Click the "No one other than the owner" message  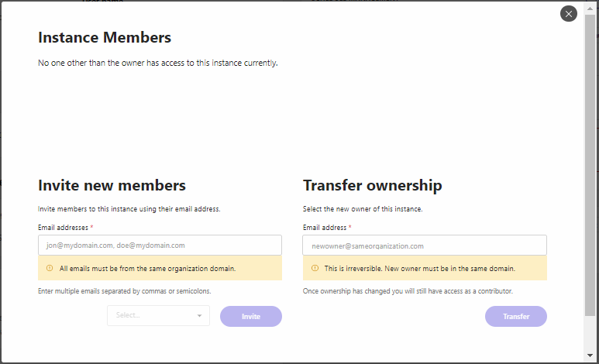point(157,63)
